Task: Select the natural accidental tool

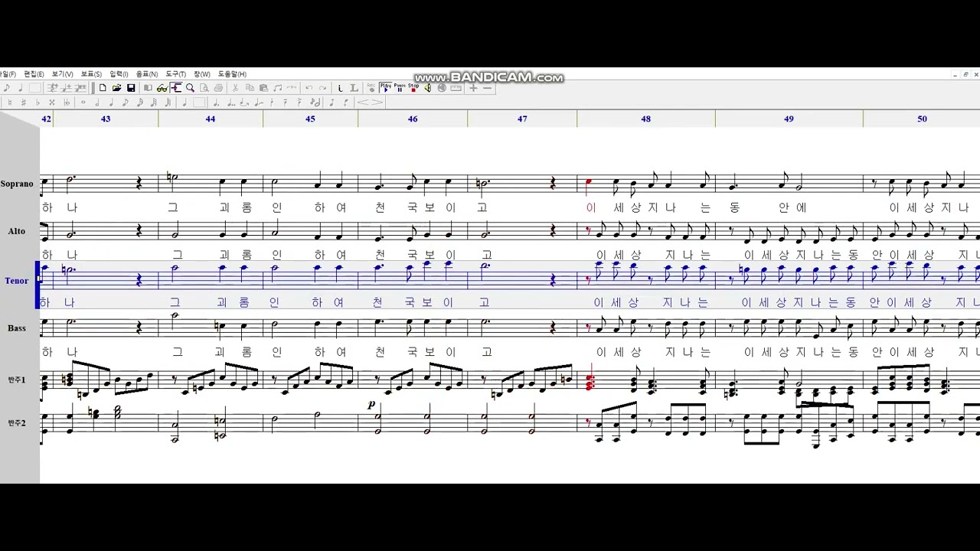Action: pos(11,103)
